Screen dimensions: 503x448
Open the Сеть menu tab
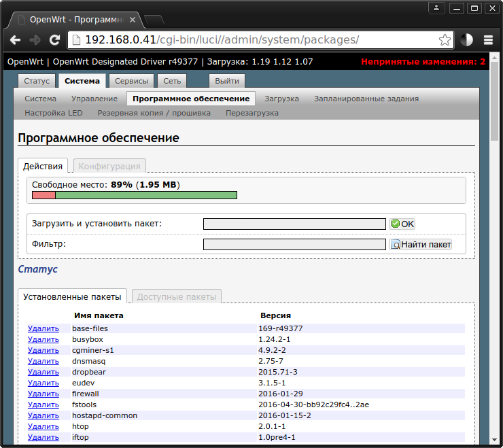(x=172, y=81)
